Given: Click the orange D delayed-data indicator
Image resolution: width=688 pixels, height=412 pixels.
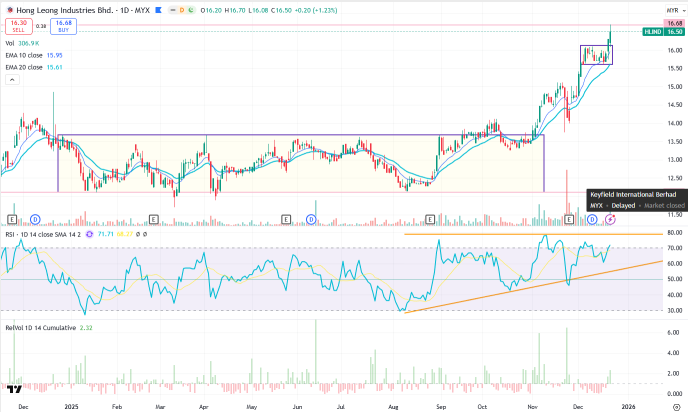Looking at the screenshot, I should point(182,10).
